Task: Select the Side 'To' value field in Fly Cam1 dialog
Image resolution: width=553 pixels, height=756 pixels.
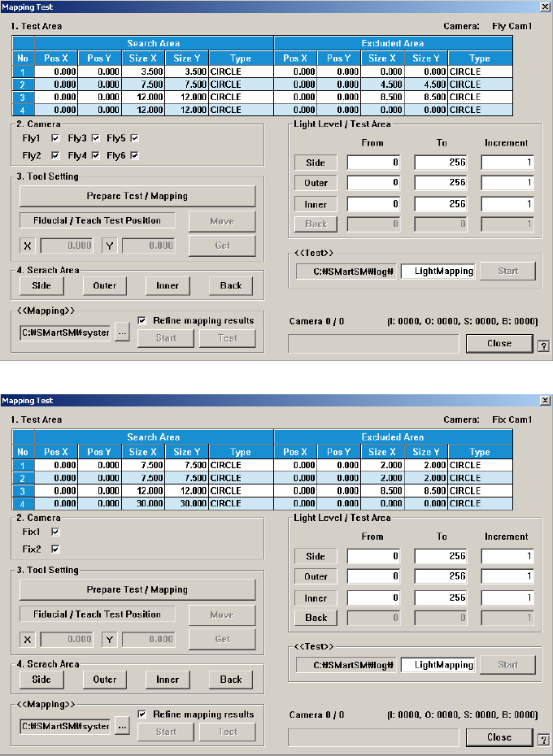Action: pos(441,163)
